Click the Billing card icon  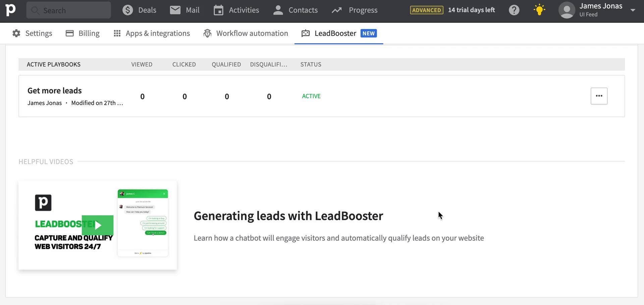click(x=70, y=33)
